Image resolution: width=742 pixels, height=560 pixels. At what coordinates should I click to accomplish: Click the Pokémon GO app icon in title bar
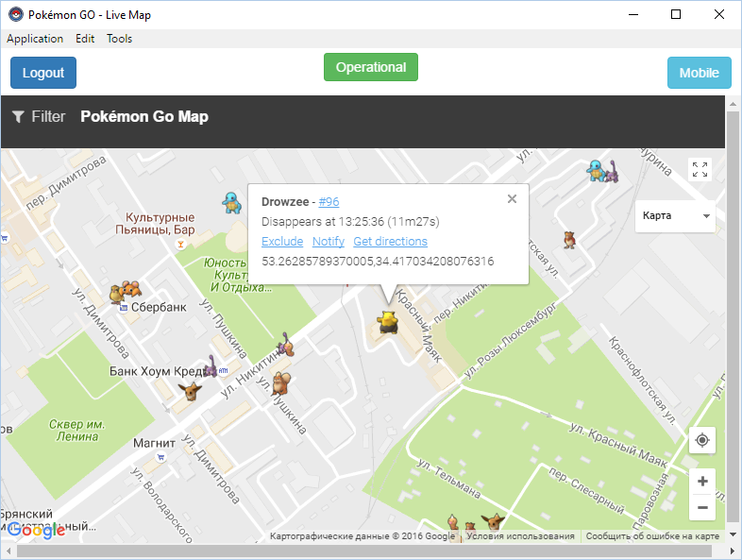pos(16,15)
